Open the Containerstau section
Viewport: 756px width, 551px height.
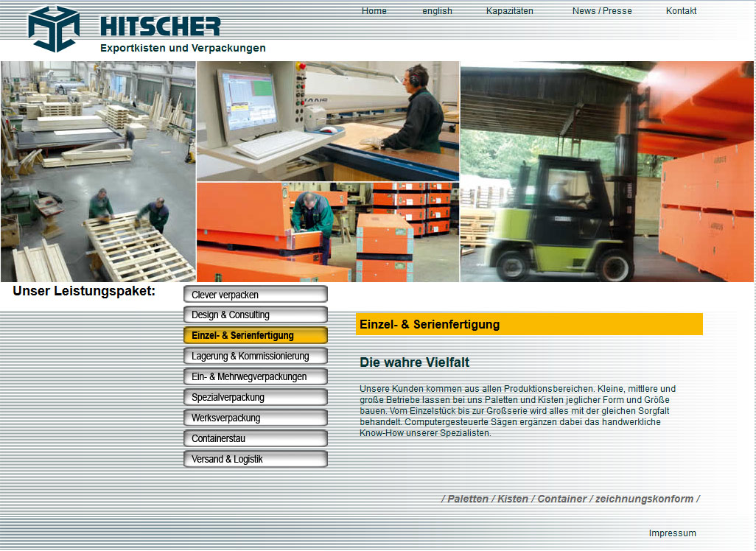(256, 439)
